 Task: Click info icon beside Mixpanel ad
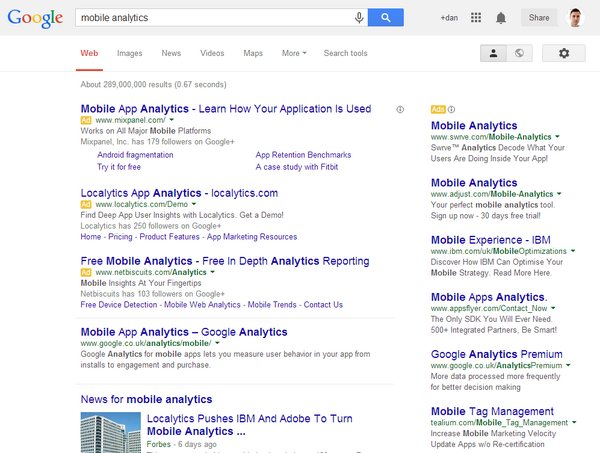[400, 109]
